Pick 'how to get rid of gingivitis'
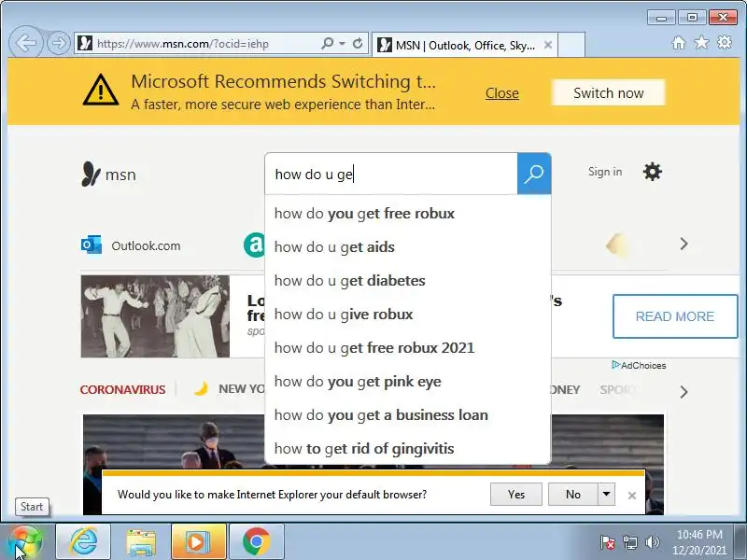Image resolution: width=747 pixels, height=560 pixels. click(408, 449)
